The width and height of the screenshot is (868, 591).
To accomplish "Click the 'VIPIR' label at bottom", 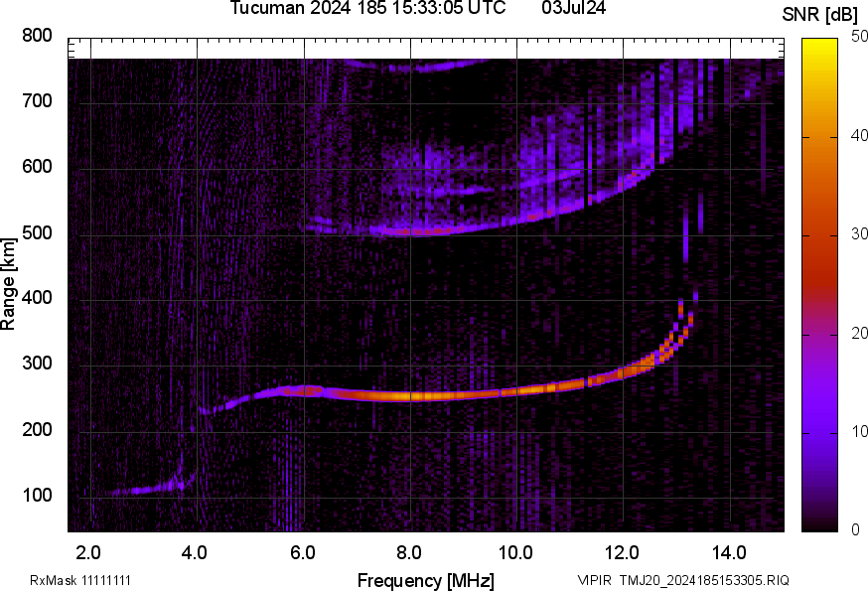I will click(x=595, y=580).
